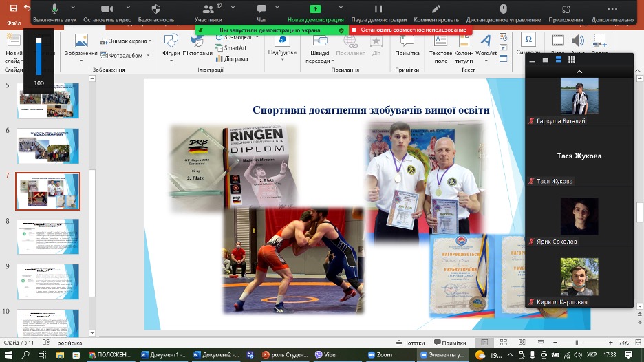The height and width of the screenshot is (362, 644).
Task: Open video options arrow beside camera
Action: 128,8
